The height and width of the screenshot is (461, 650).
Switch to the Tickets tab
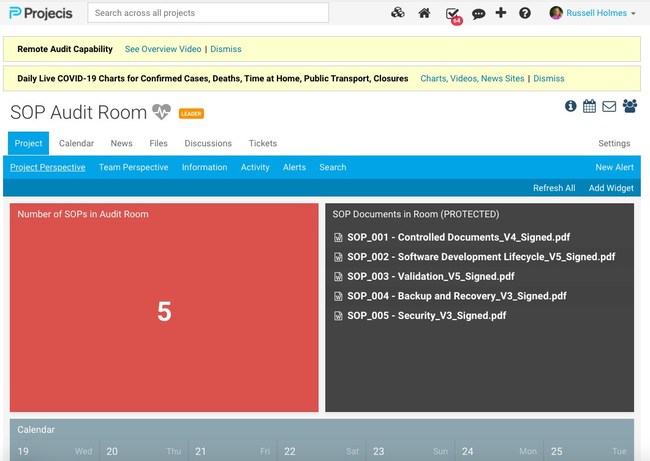coord(263,143)
